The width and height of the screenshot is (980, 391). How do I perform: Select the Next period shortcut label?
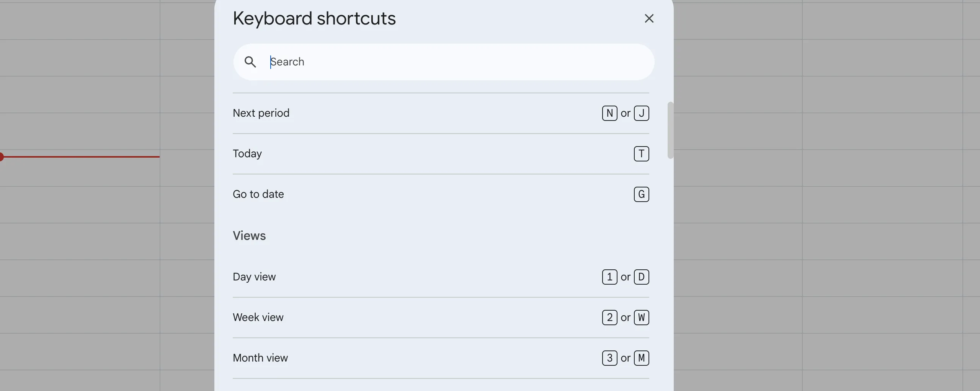pyautogui.click(x=261, y=113)
